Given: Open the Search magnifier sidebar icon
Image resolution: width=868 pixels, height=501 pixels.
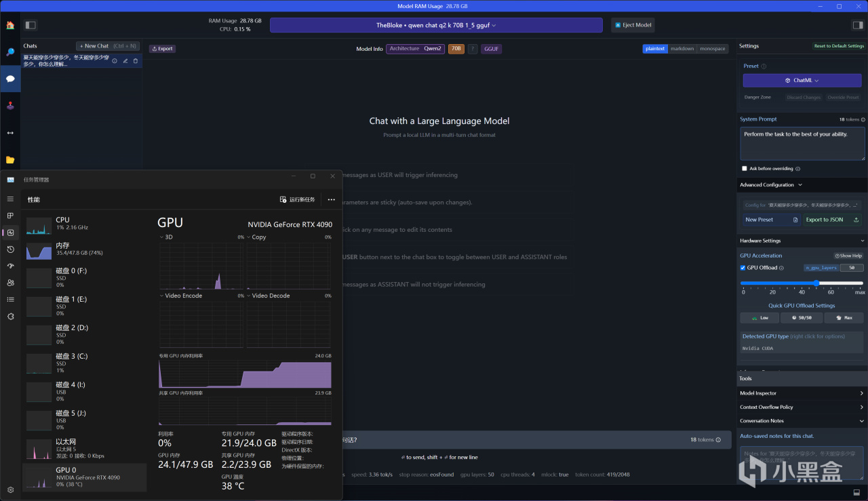Looking at the screenshot, I should pyautogui.click(x=10, y=52).
